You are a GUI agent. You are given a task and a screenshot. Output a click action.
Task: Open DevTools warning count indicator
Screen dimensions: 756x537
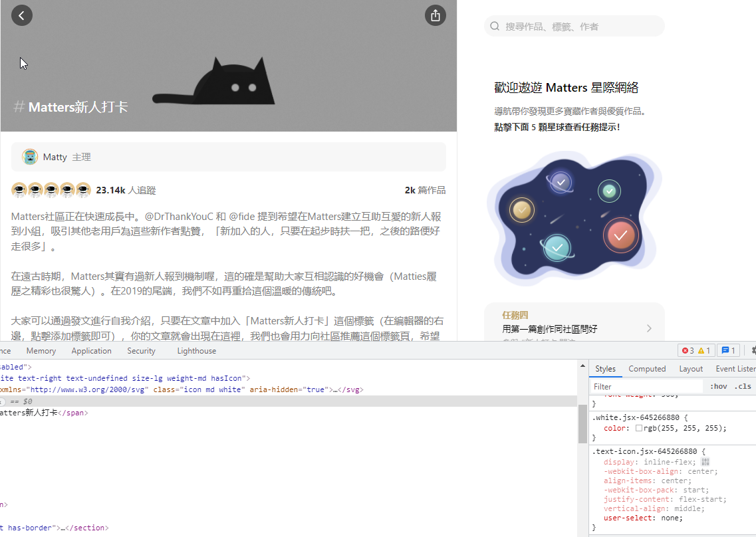tap(704, 350)
